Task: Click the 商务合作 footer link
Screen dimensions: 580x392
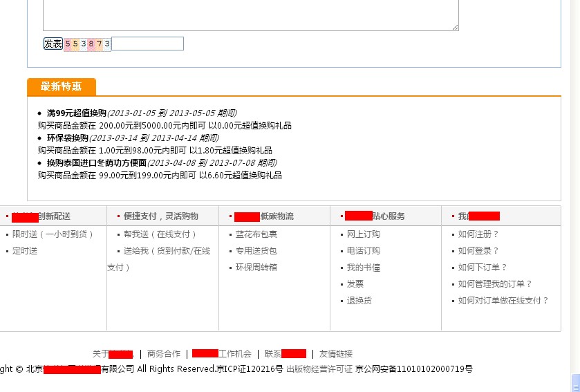Action: [x=163, y=353]
